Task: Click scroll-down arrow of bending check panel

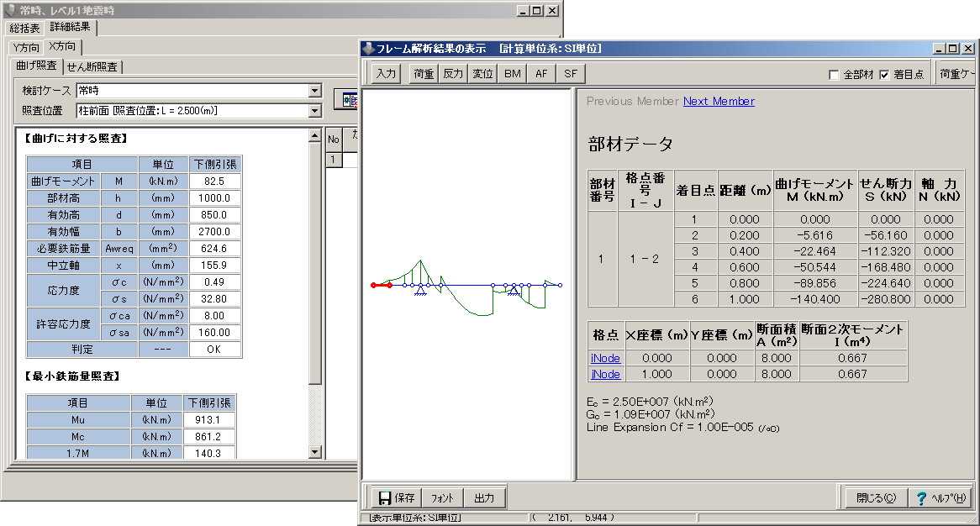Action: point(315,452)
